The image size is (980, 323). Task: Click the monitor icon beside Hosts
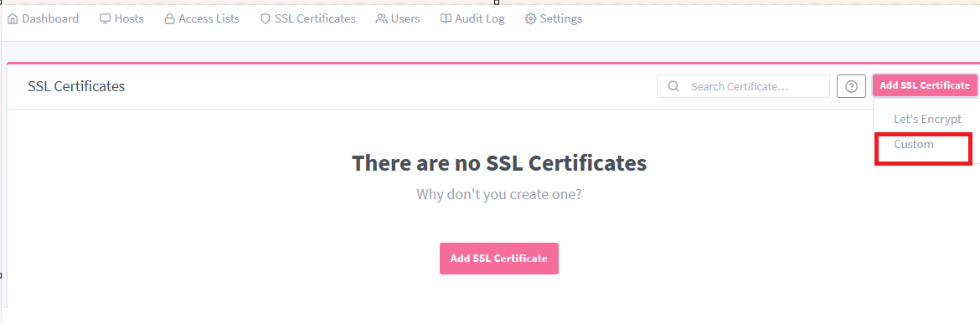pyautogui.click(x=105, y=18)
